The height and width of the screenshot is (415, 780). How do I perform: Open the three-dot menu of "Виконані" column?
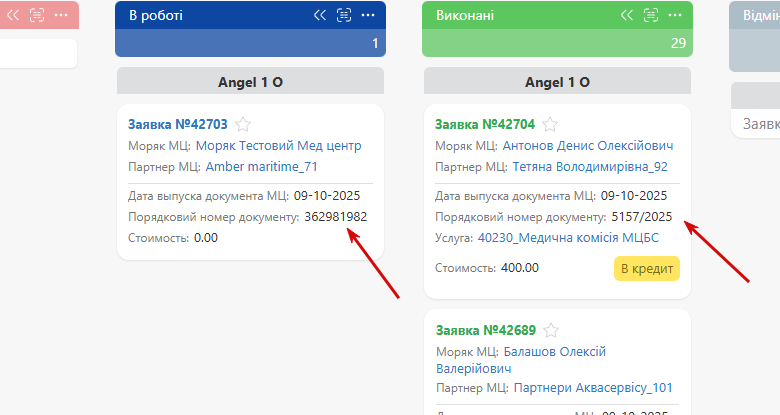point(675,15)
